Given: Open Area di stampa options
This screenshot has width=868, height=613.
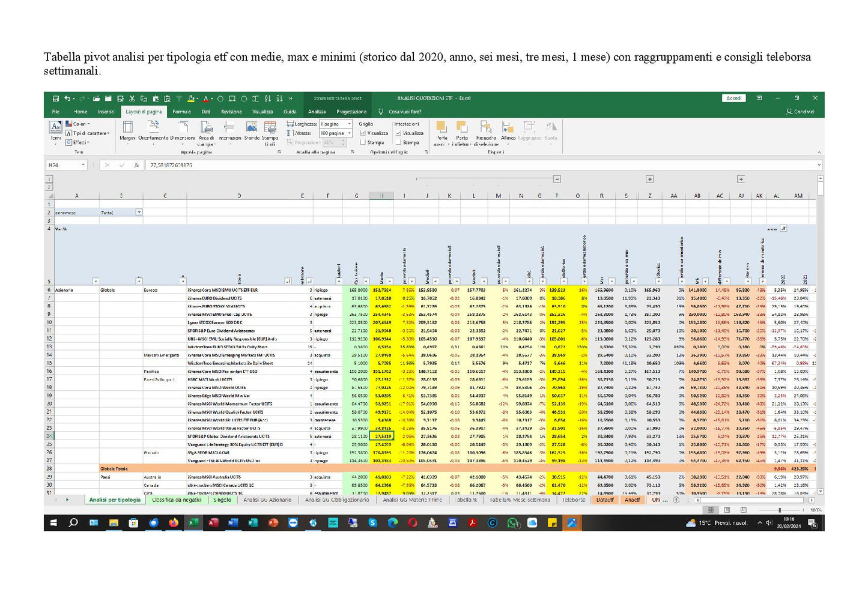Looking at the screenshot, I should (x=206, y=133).
